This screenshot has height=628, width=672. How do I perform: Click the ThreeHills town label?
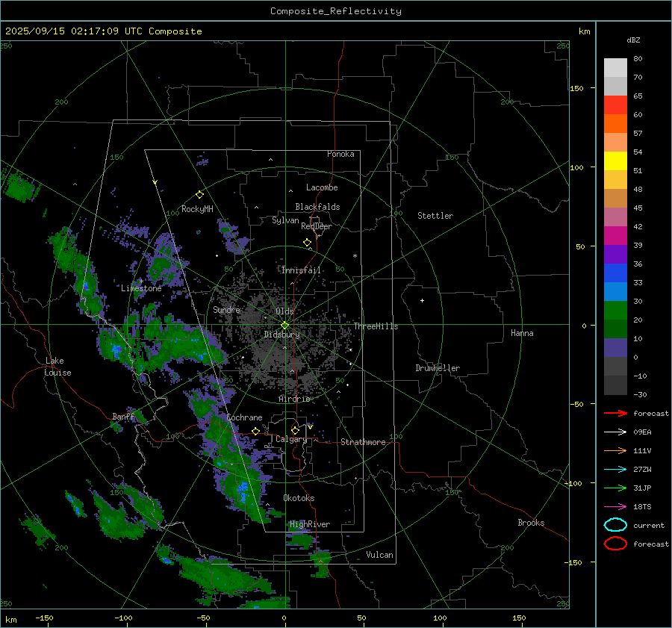(x=376, y=326)
